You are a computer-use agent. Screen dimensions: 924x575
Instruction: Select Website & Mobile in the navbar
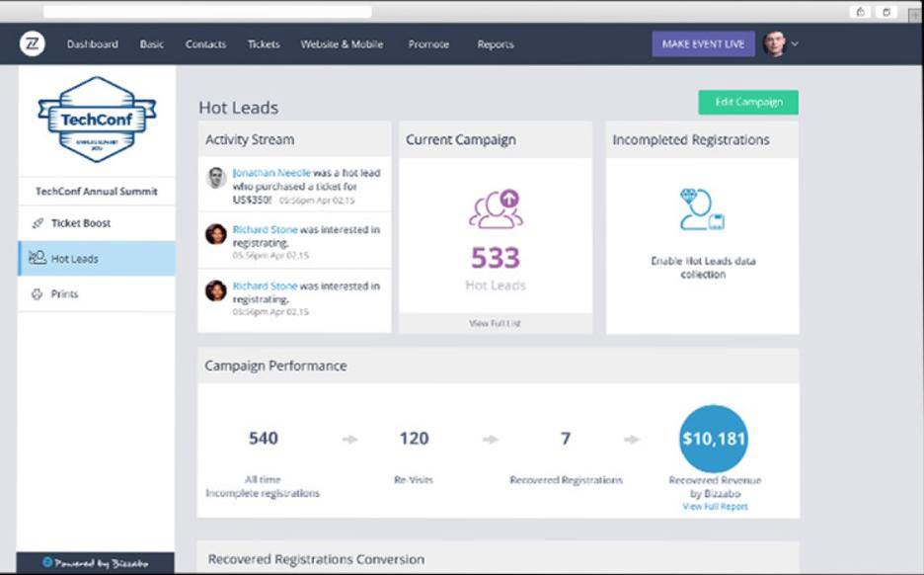coord(342,44)
